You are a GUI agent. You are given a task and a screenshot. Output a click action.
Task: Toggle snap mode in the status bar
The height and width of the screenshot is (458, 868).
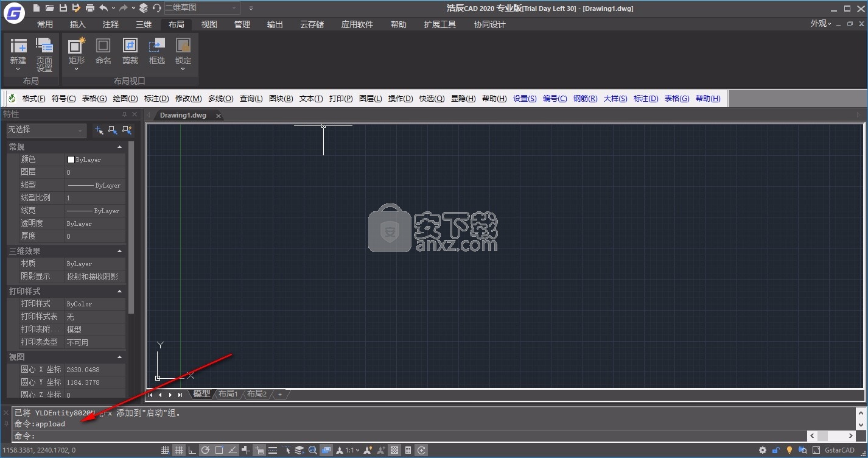[165, 451]
